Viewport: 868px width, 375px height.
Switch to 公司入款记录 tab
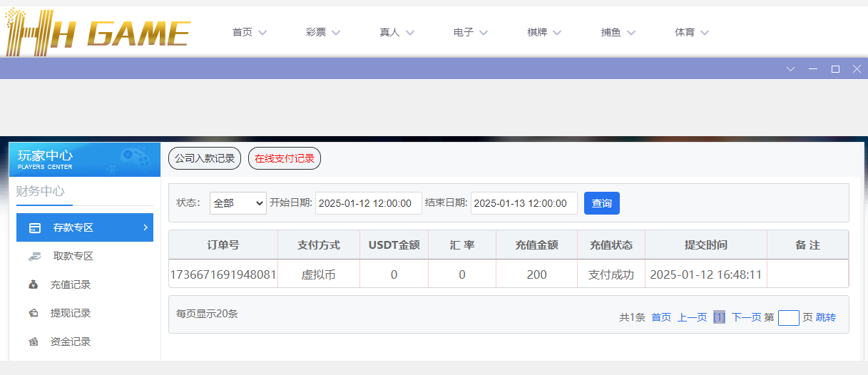point(205,158)
